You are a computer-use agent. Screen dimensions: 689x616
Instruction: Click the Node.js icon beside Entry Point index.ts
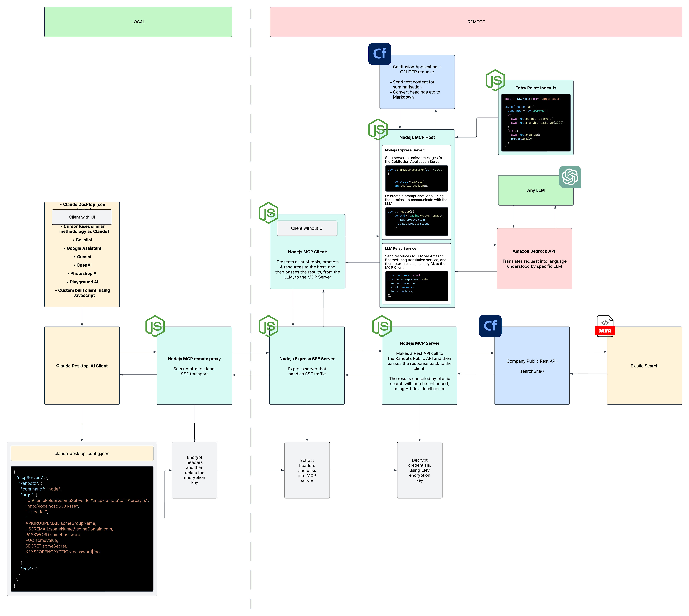495,80
